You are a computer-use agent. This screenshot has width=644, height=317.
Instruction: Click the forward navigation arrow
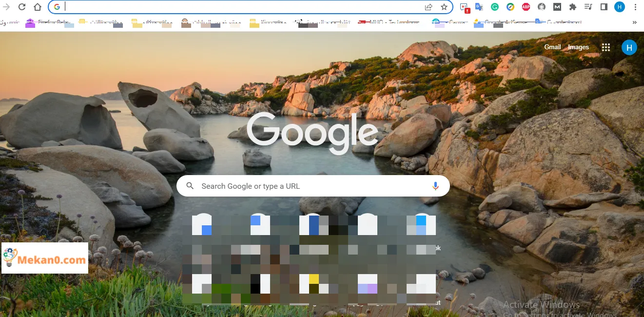[6, 7]
